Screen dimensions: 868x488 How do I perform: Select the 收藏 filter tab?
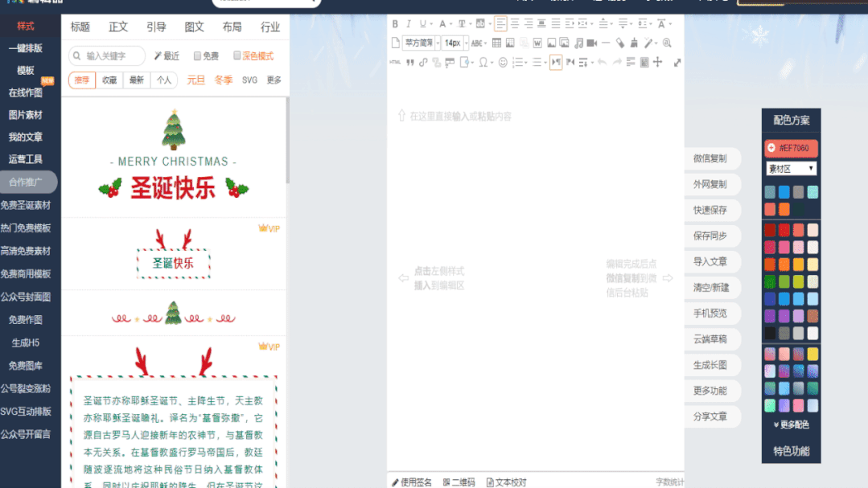109,80
